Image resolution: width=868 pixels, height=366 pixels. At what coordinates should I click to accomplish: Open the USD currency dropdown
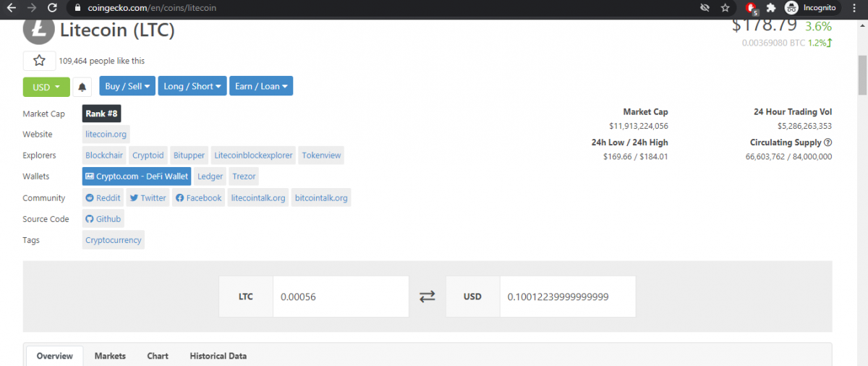[46, 87]
